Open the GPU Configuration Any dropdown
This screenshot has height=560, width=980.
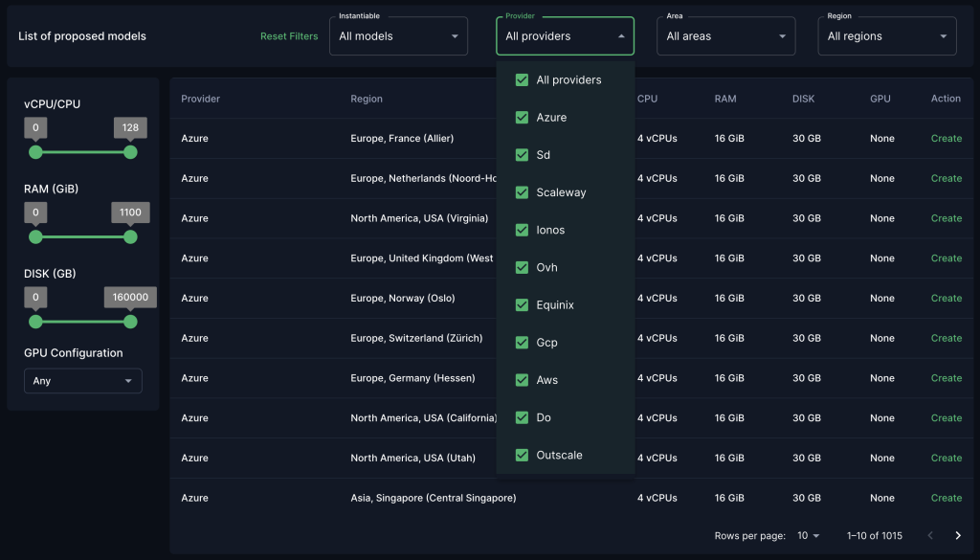[82, 380]
